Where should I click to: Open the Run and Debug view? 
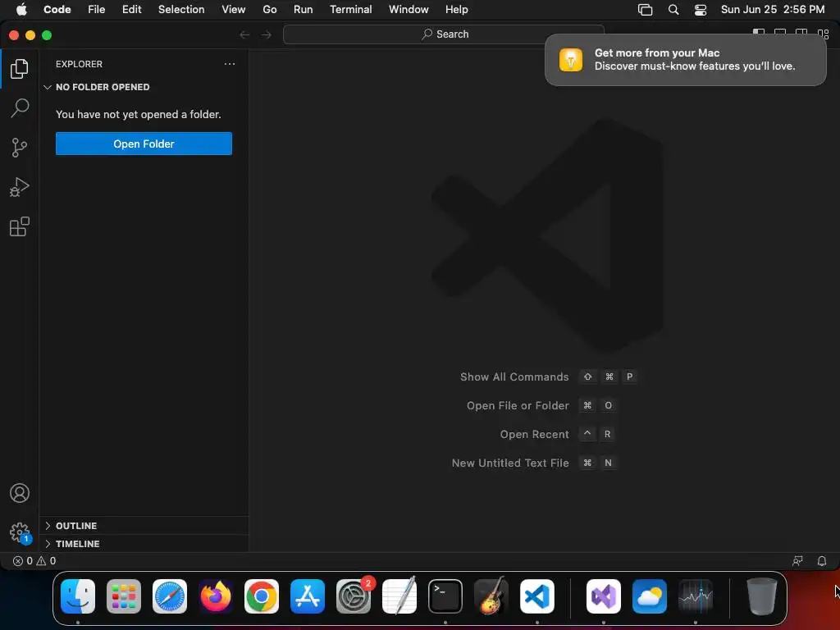(x=20, y=187)
